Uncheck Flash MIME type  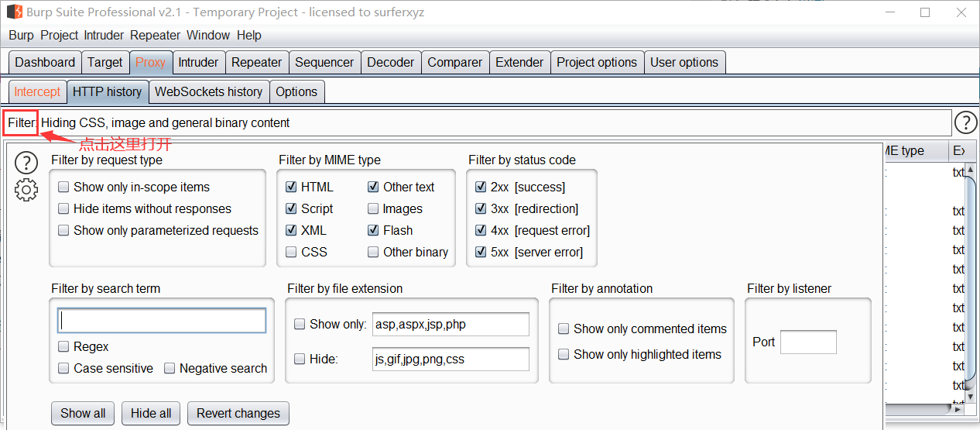point(373,230)
